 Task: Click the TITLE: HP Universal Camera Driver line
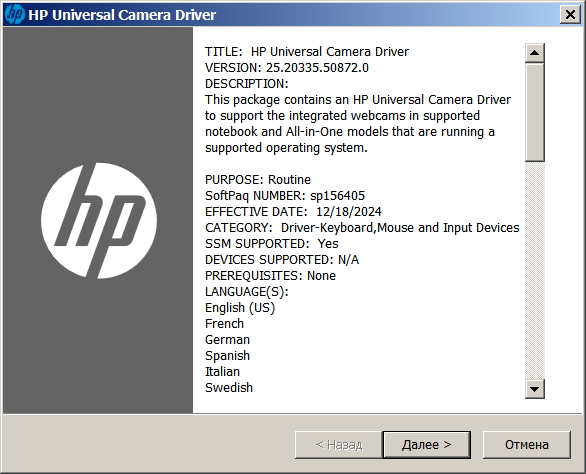click(307, 52)
